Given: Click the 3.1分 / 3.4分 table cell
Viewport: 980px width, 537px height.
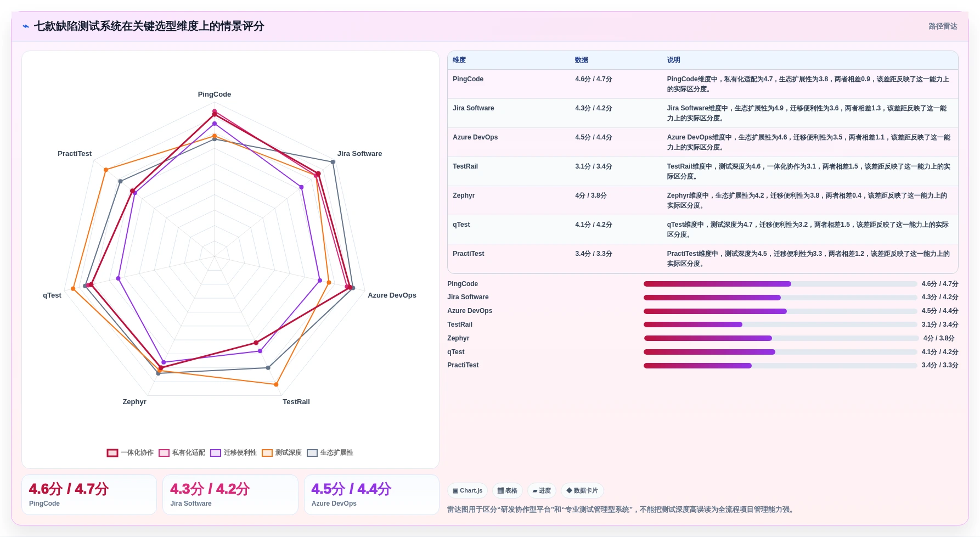Looking at the screenshot, I should pyautogui.click(x=594, y=166).
